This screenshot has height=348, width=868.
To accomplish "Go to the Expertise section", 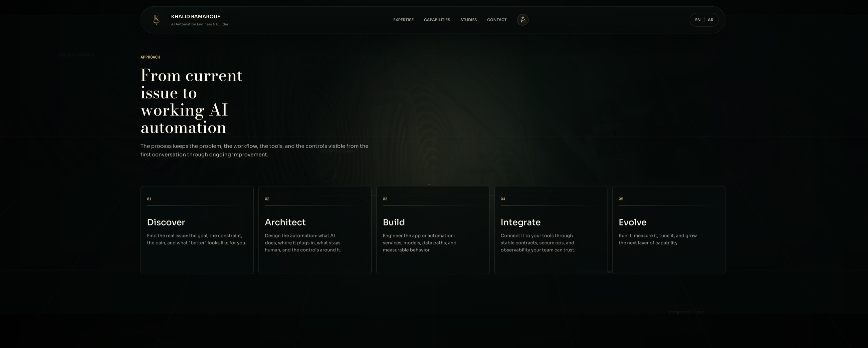I will coord(403,20).
